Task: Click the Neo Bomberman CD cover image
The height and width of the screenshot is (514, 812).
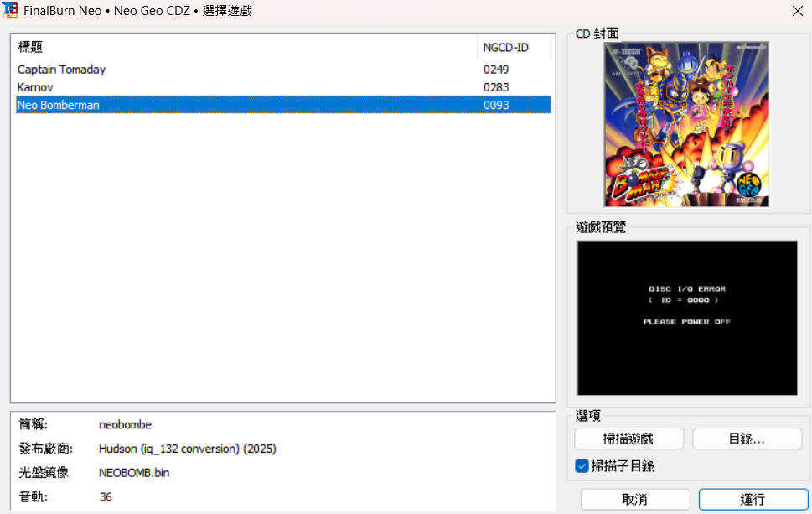Action: click(x=686, y=125)
